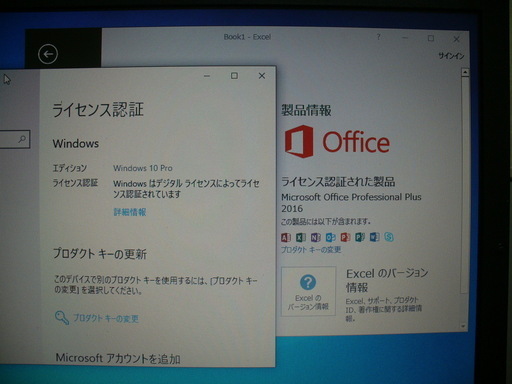
Task: Go back using the Excel backstage arrow
Action: tap(48, 54)
